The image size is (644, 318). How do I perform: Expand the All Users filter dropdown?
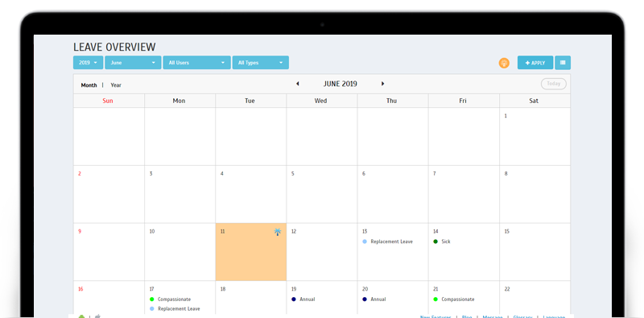pyautogui.click(x=196, y=63)
